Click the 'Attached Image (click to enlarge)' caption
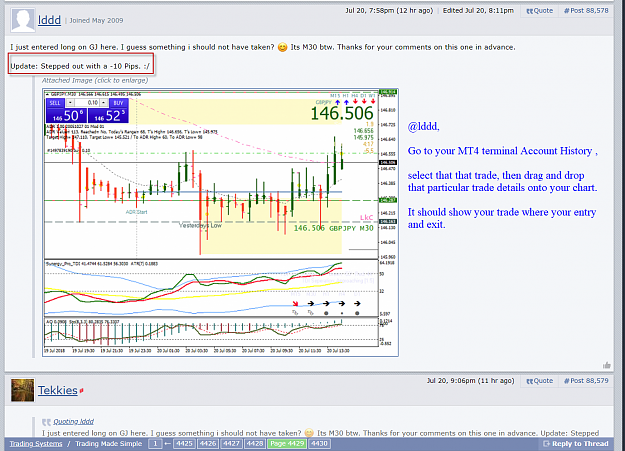This screenshot has width=625, height=451. [95, 81]
